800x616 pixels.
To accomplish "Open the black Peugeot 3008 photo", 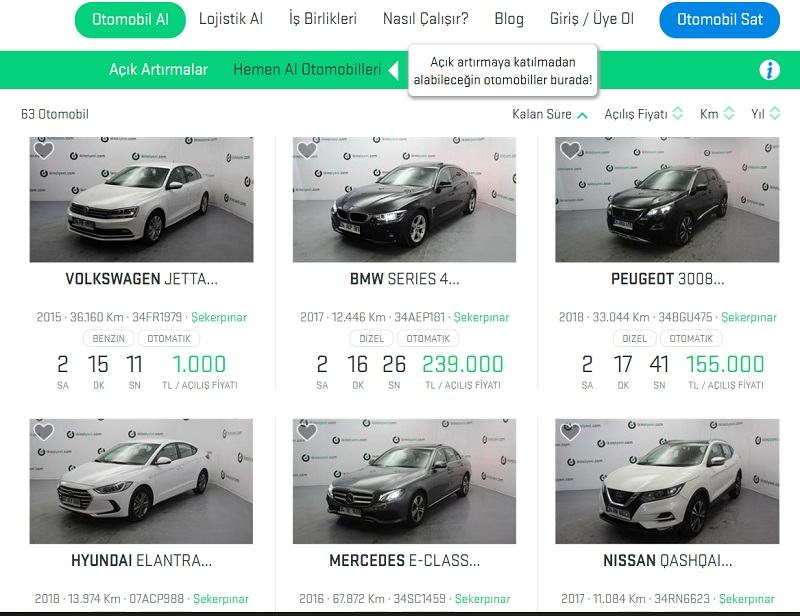I will 667,200.
